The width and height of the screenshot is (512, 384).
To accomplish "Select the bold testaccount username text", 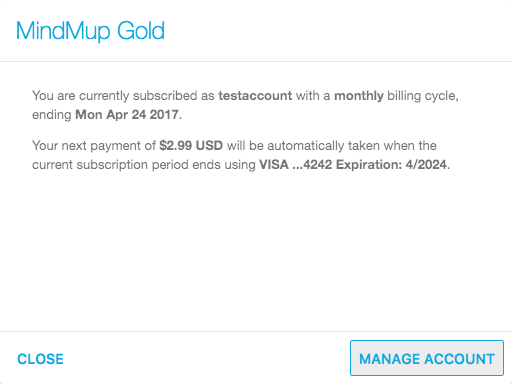I will coord(255,96).
